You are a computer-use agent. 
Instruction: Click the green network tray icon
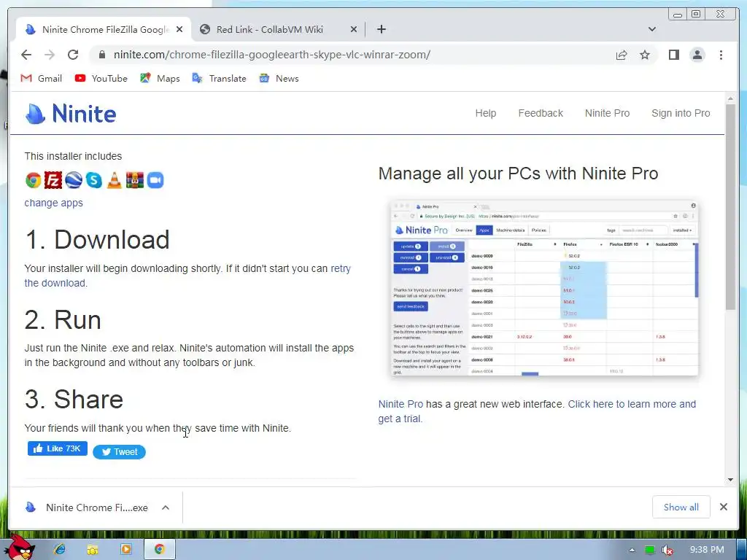(649, 550)
